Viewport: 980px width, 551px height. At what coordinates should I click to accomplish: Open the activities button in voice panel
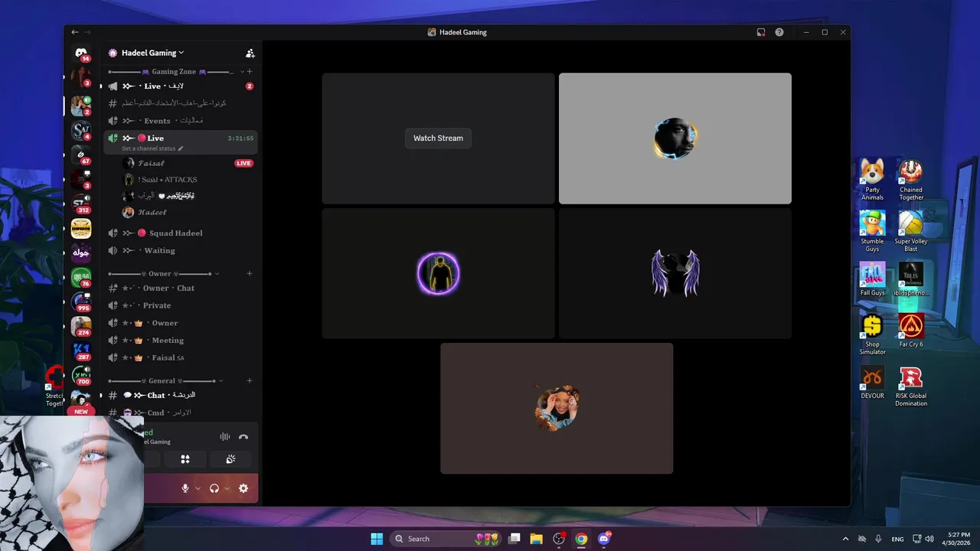(x=185, y=459)
